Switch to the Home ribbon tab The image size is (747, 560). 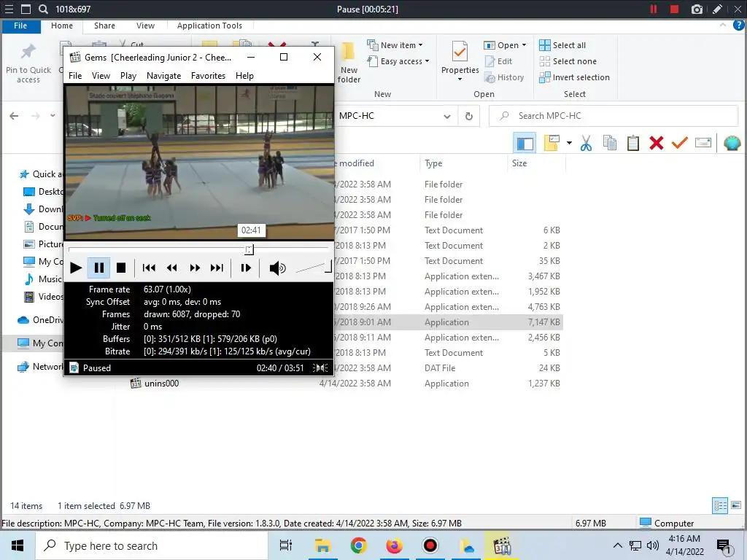(x=62, y=26)
